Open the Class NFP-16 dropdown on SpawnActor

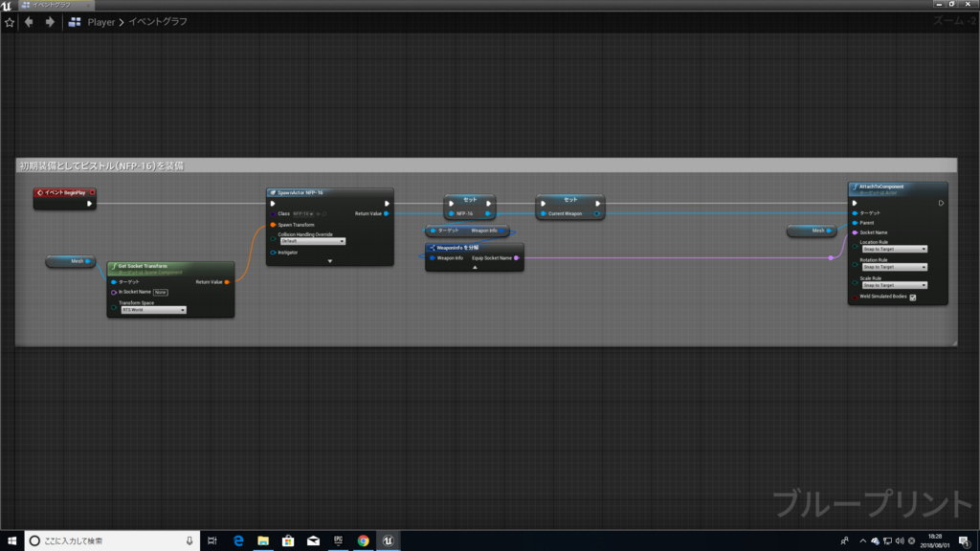pos(303,213)
